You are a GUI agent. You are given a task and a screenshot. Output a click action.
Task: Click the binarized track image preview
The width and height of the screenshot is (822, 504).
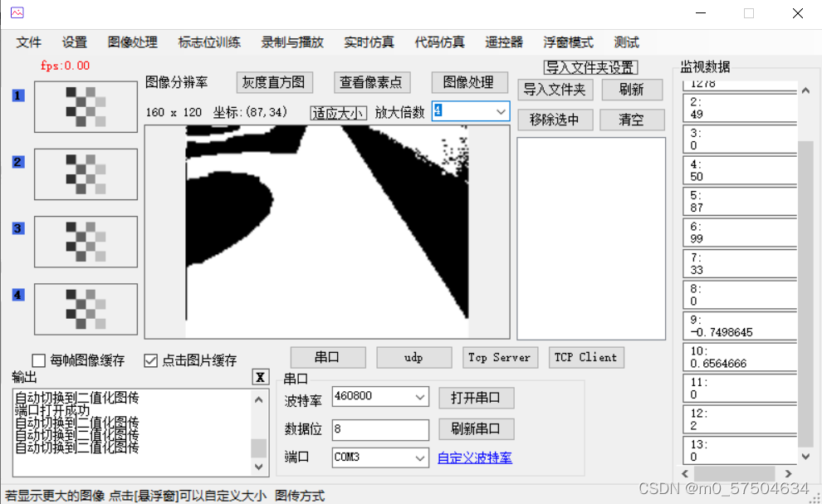click(x=327, y=232)
